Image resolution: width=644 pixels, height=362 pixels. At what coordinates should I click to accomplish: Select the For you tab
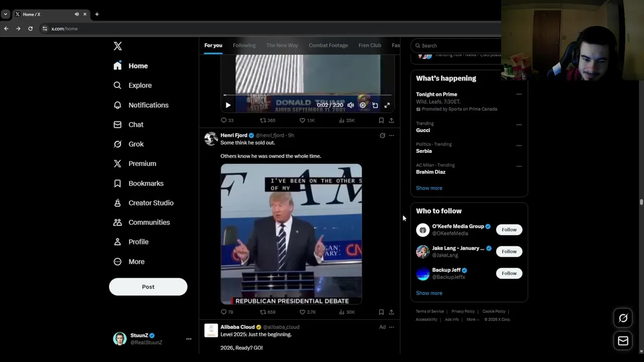coord(213,45)
